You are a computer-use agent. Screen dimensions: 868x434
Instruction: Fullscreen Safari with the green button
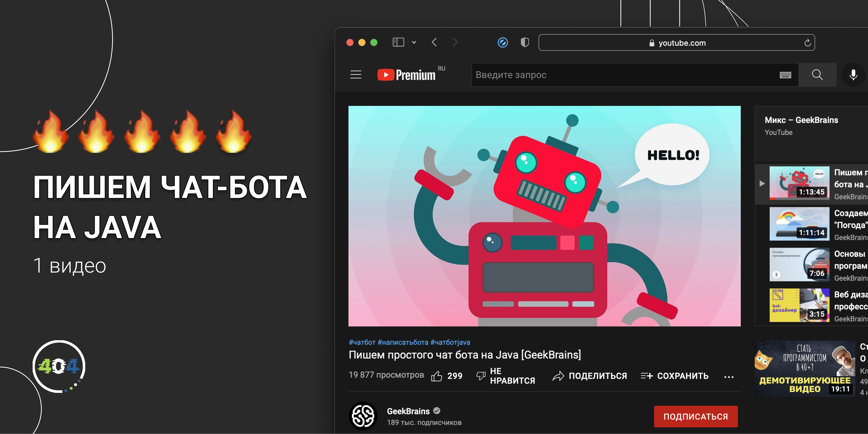pyautogui.click(x=374, y=42)
